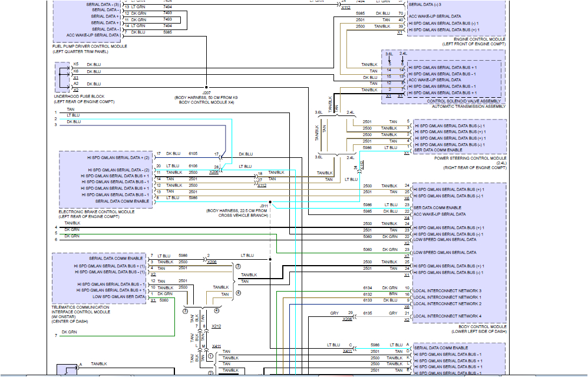The image size is (588, 377).
Task: Click the X411 connector symbol
Action: [216, 346]
